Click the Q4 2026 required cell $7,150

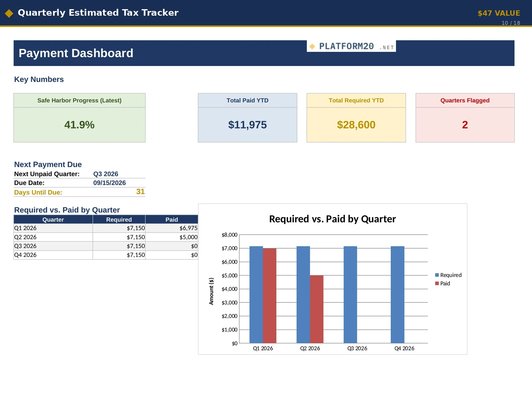point(119,255)
